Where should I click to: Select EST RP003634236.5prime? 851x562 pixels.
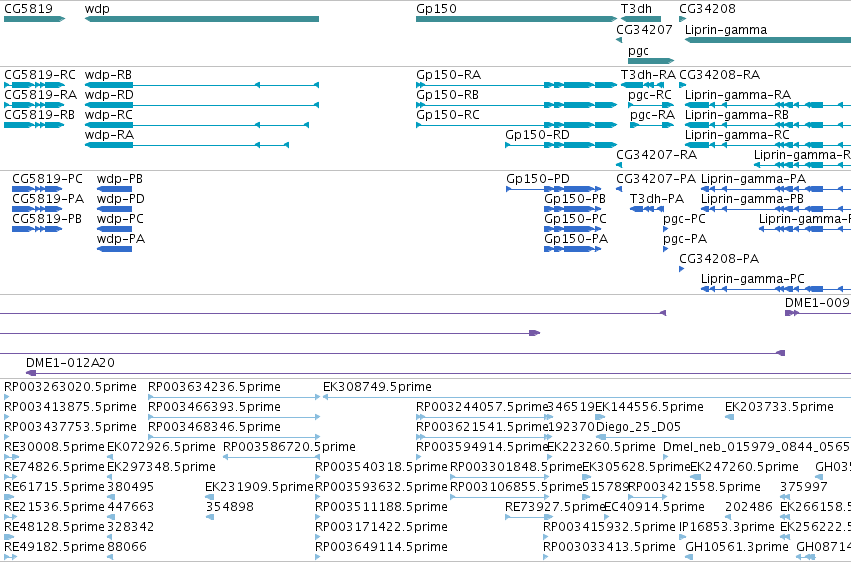click(x=234, y=397)
